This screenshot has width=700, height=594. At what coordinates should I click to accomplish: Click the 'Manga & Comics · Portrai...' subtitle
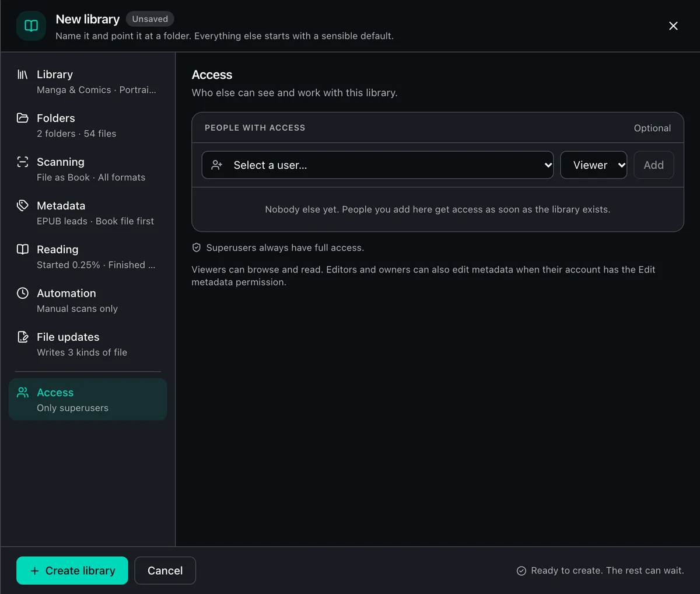[96, 90]
